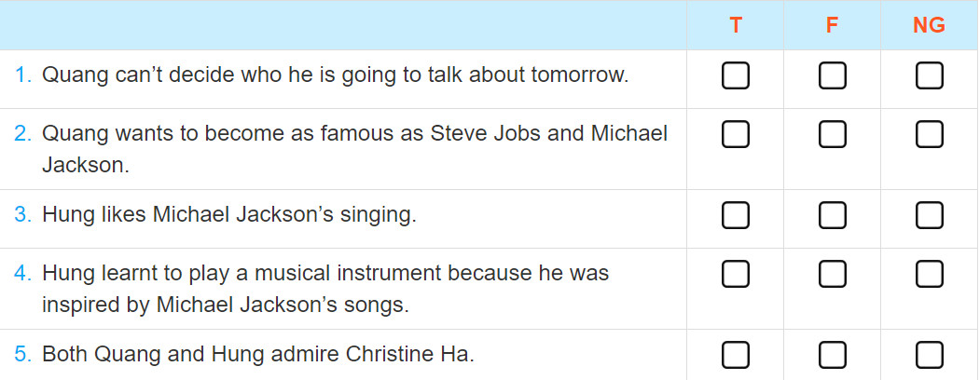Mark statement 1 as True
The image size is (980, 380).
point(735,76)
